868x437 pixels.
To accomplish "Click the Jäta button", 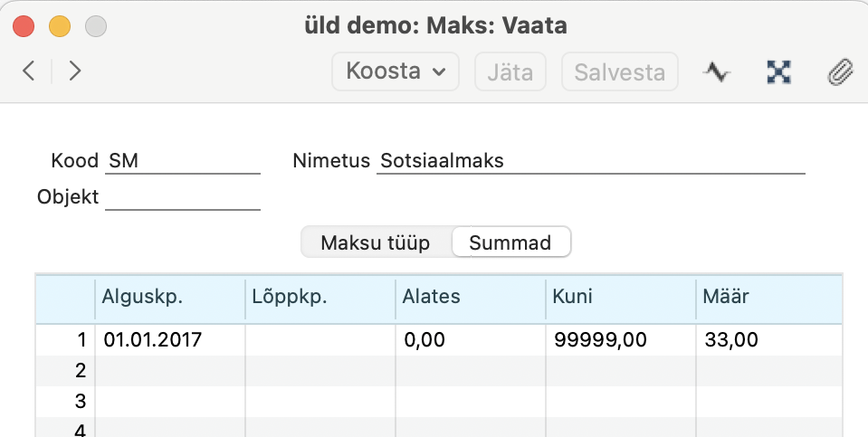I will [x=510, y=71].
